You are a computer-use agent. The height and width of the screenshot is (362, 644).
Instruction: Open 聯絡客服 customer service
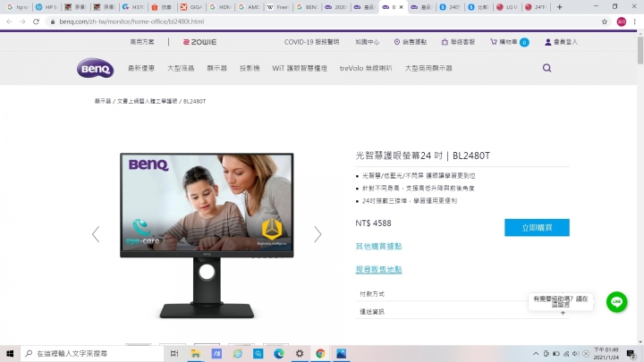[x=458, y=42]
